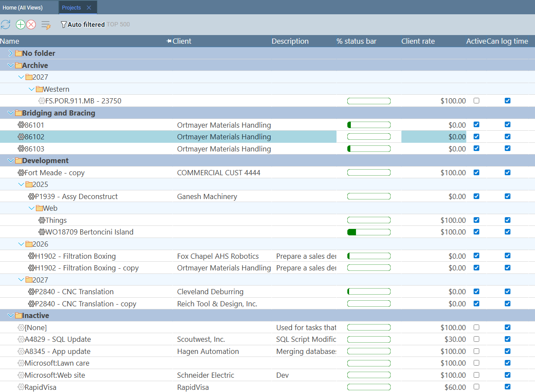Screen dimensions: 535x392
Task: Click the gear icon of project 86103
Action: coord(21,149)
